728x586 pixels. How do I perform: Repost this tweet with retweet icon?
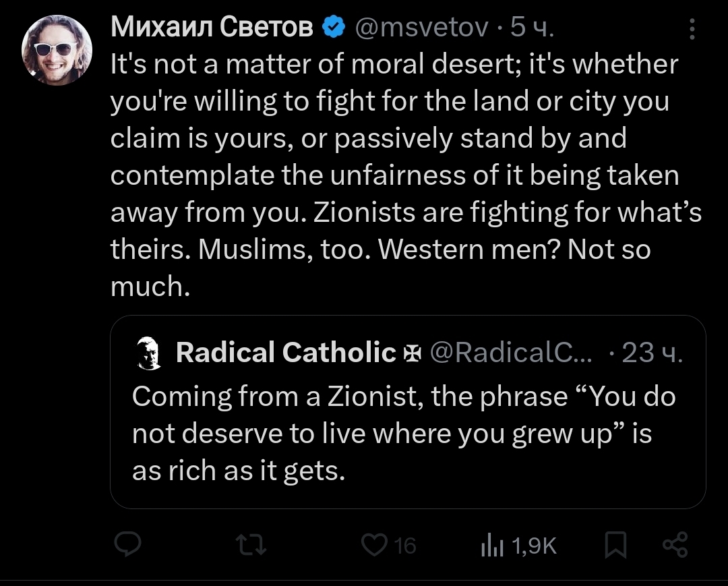[255, 545]
